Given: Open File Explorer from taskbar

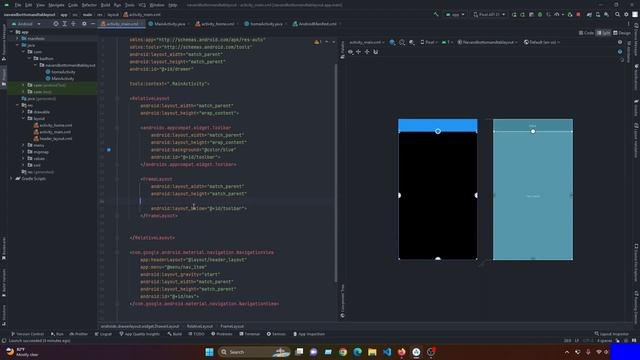Looking at the screenshot, I should tap(372, 352).
